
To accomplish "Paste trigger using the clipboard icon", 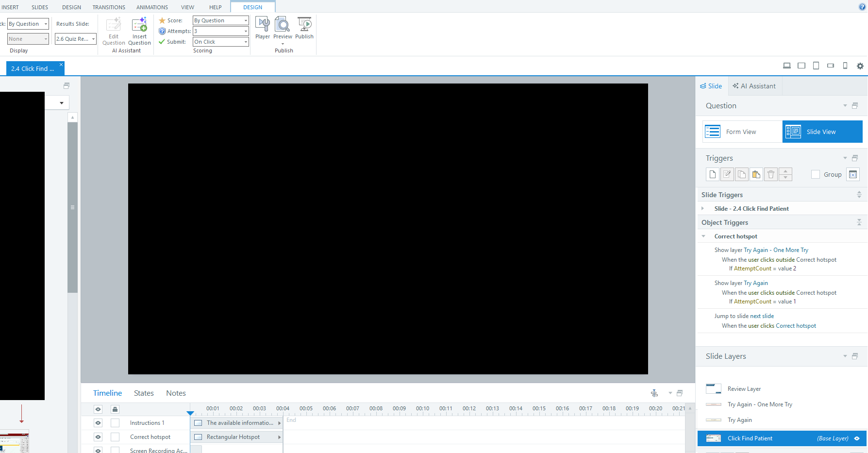I will tap(756, 174).
